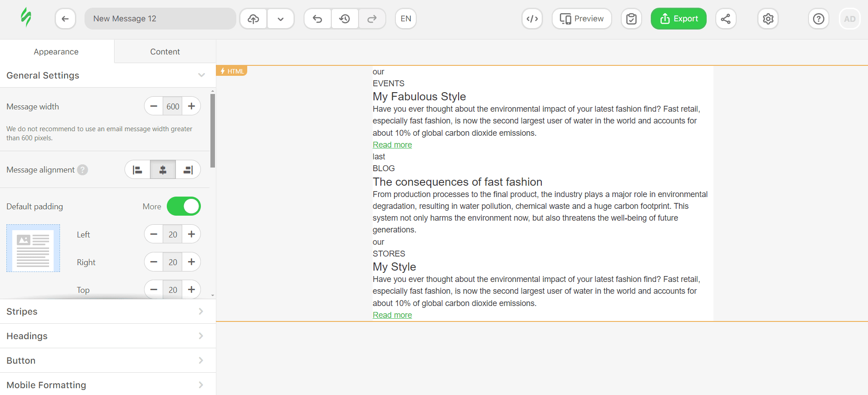Switch to the Appearance tab
The width and height of the screenshot is (868, 395).
point(56,51)
